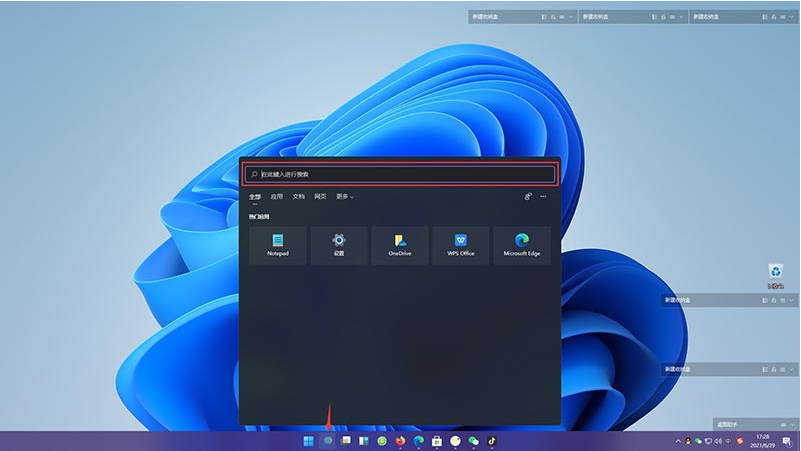This screenshot has height=451, width=801.
Task: Click the TikTok icon in the taskbar
Action: (491, 441)
